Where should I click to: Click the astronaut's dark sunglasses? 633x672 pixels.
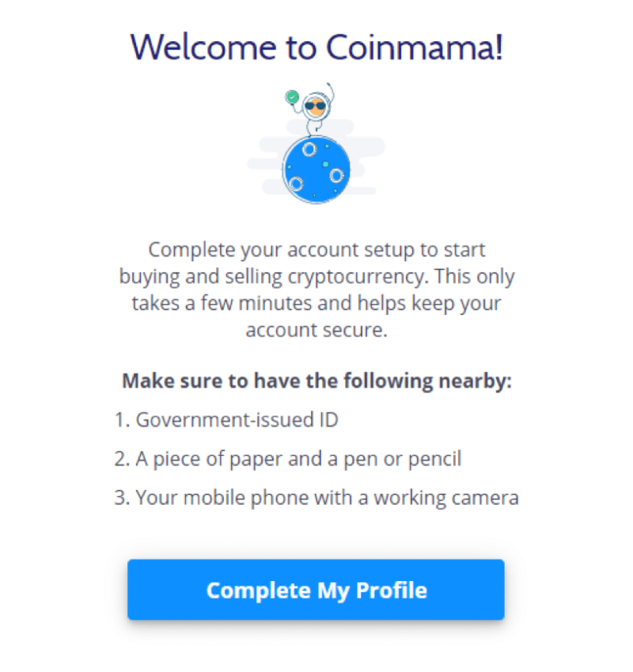point(316,106)
